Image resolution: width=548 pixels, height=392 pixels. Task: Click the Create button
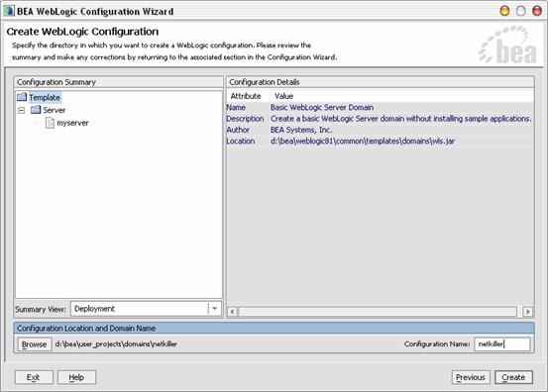coord(513,377)
